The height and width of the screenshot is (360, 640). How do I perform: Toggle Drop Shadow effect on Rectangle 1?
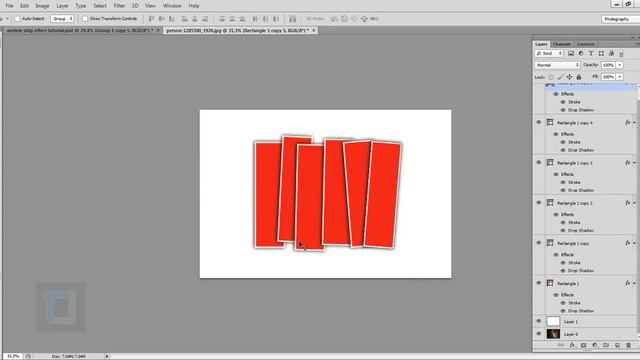click(x=563, y=311)
